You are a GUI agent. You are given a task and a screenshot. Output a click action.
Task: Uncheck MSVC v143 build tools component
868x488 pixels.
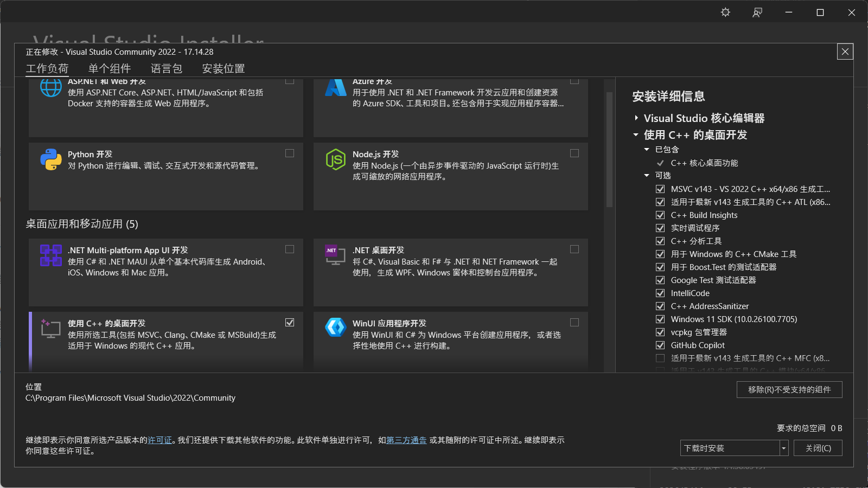pos(660,189)
